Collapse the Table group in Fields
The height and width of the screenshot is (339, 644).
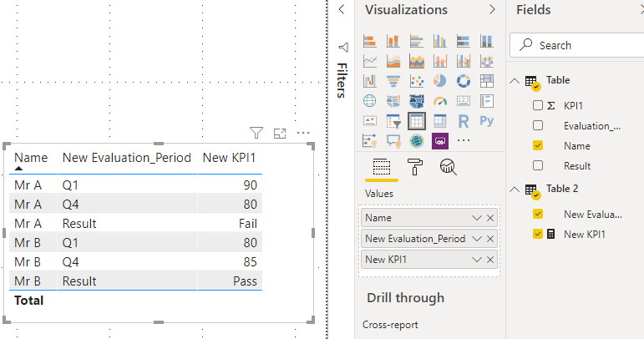515,81
